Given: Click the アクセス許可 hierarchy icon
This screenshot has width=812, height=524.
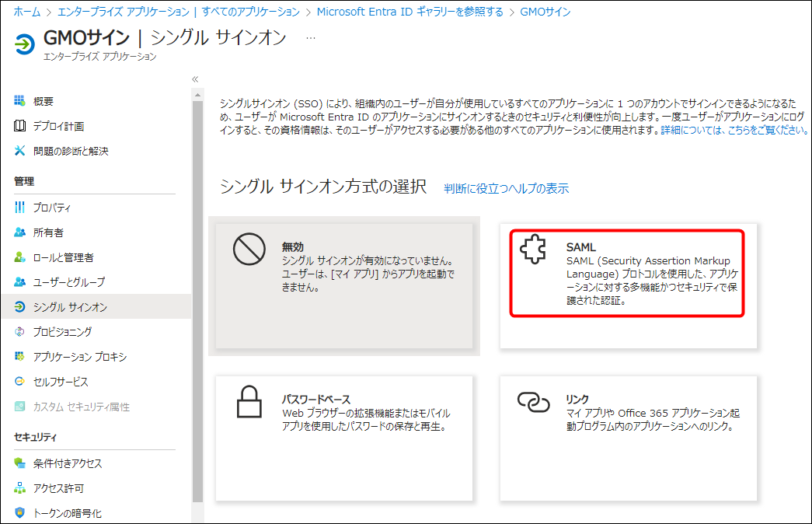Looking at the screenshot, I should pyautogui.click(x=19, y=487).
